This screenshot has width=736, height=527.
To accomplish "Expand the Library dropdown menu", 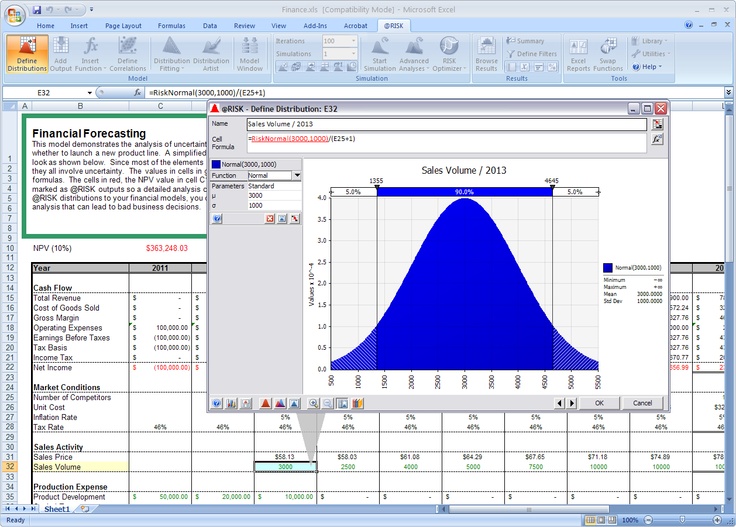I will click(x=649, y=41).
